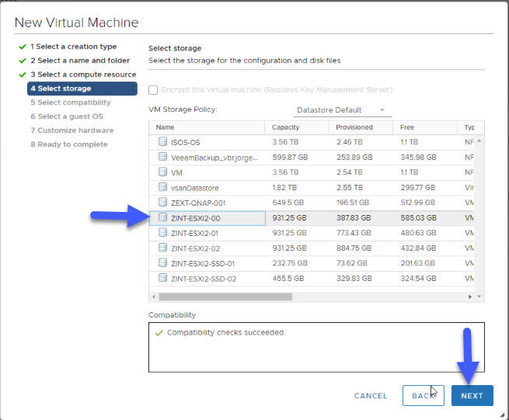Select the ZINT-ESXI2-SSD-02 datastore name
The height and width of the screenshot is (420, 509).
coord(204,279)
